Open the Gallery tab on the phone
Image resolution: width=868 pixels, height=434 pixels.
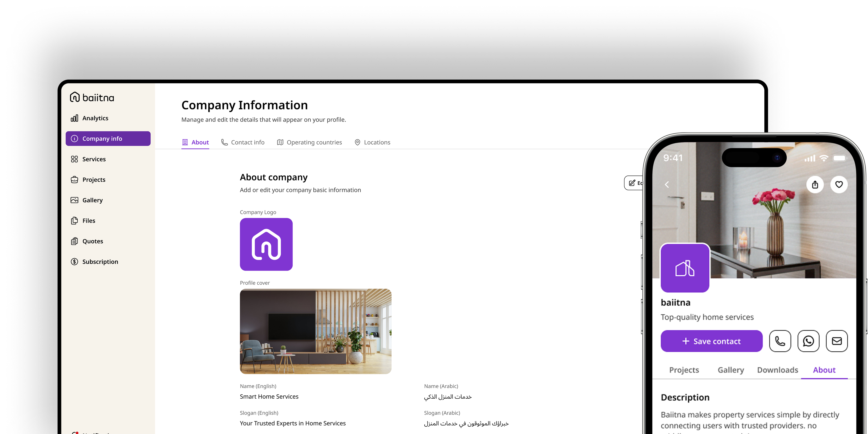point(731,370)
